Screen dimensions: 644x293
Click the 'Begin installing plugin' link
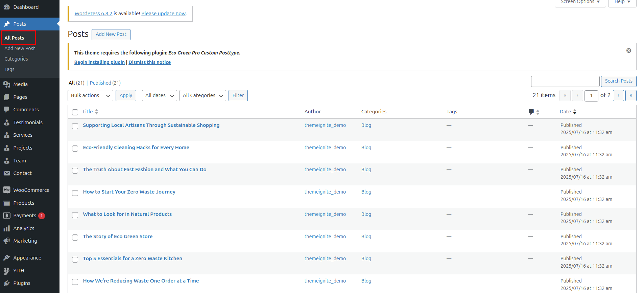tap(99, 62)
